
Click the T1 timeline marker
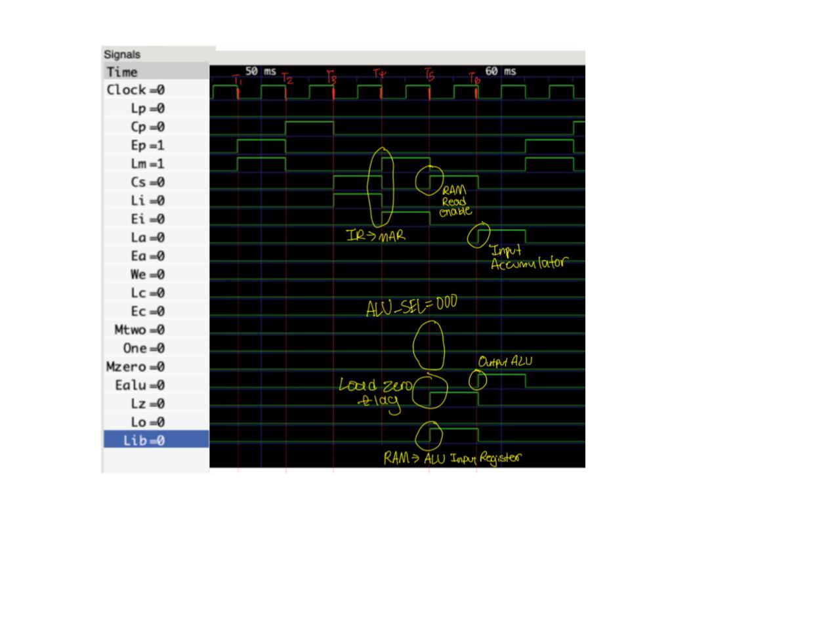pos(237,79)
